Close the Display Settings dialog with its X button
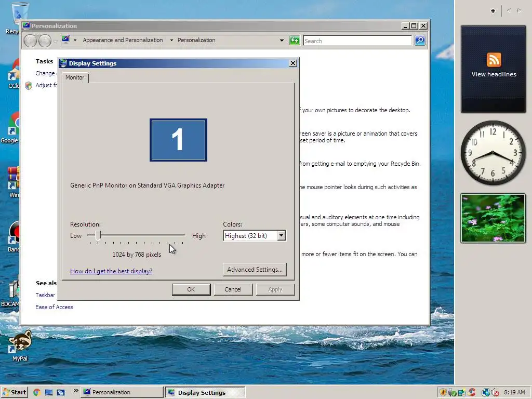Image resolution: width=532 pixels, height=399 pixels. [292, 63]
